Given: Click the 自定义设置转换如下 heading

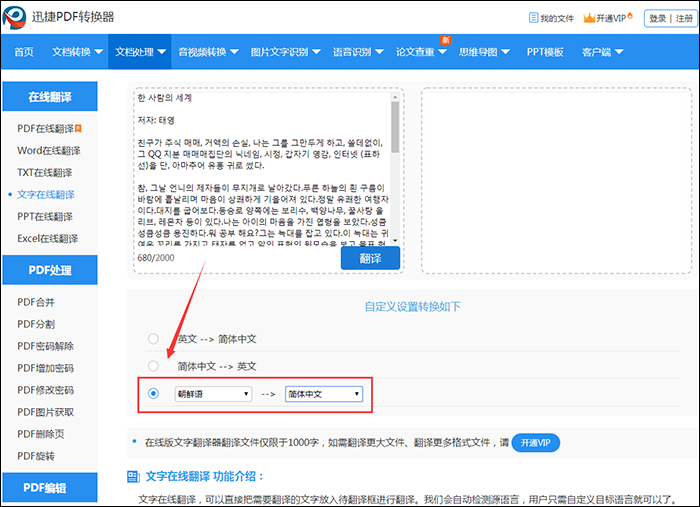Looking at the screenshot, I should [412, 306].
